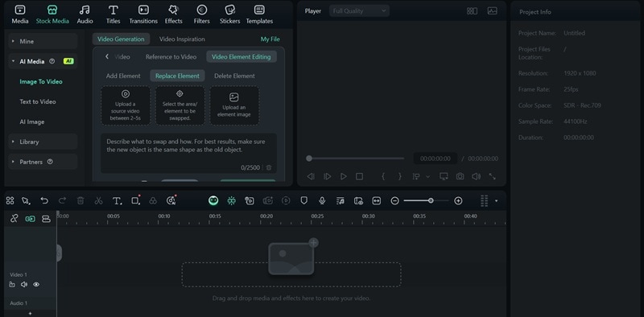Toggle Video 1 track visibility eye
The width and height of the screenshot is (644, 317).
[36, 284]
